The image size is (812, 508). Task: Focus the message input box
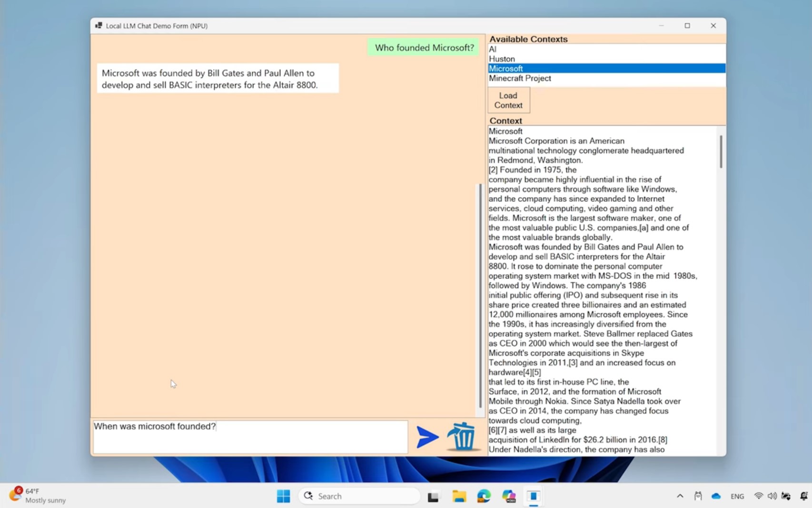point(250,437)
